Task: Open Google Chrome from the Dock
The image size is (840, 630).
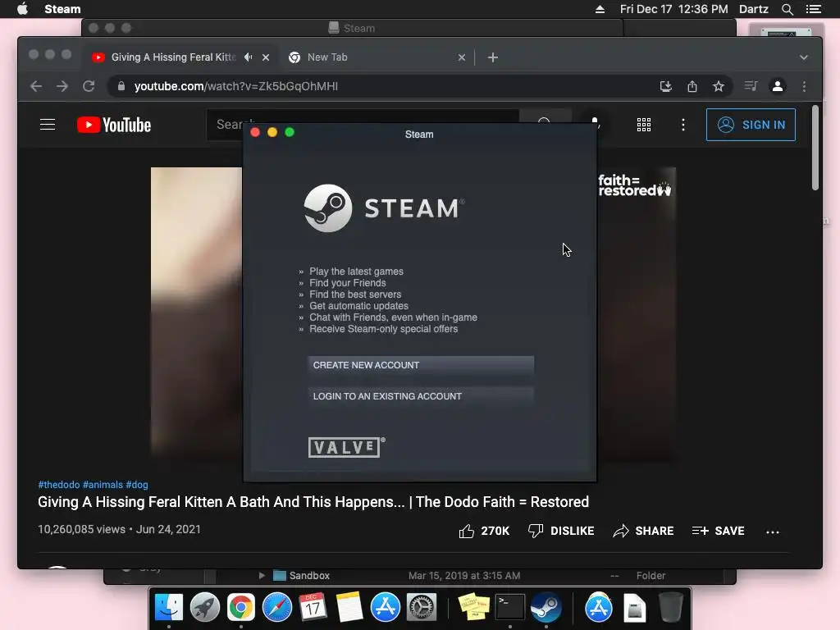Action: 241,607
